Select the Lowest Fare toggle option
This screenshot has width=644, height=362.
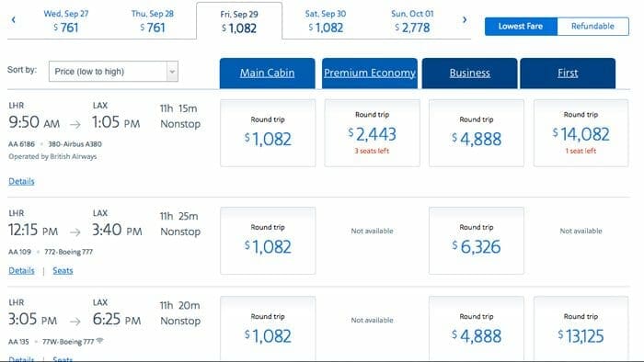coord(521,27)
